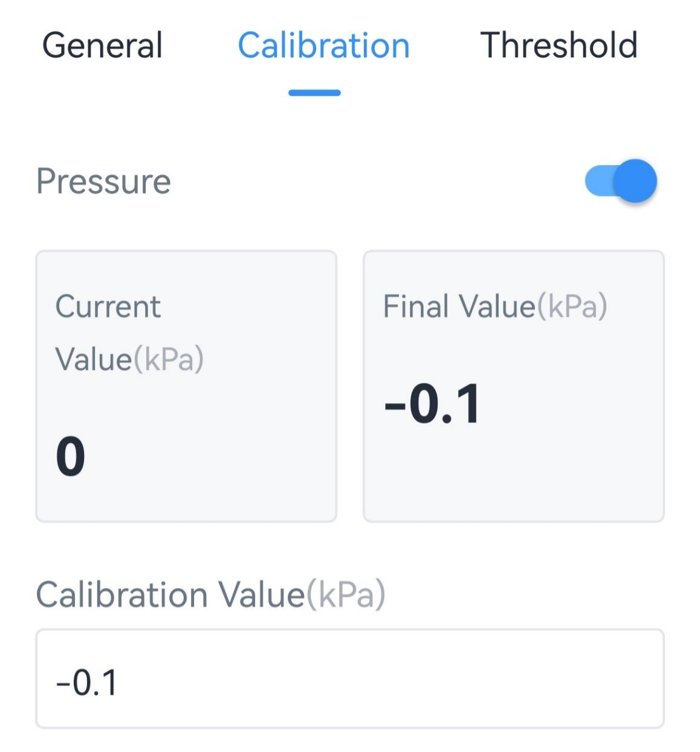Viewport: 700px width, 752px height.
Task: Switch to the General tab
Action: point(102,45)
